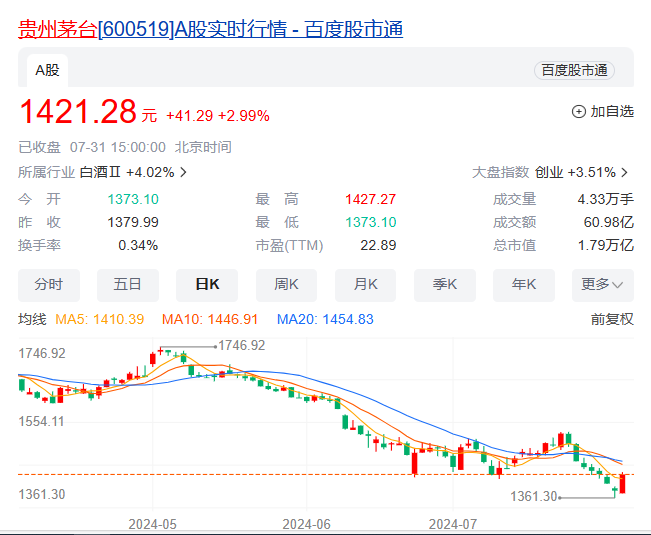Open the 更多 dropdown

pyautogui.click(x=602, y=285)
